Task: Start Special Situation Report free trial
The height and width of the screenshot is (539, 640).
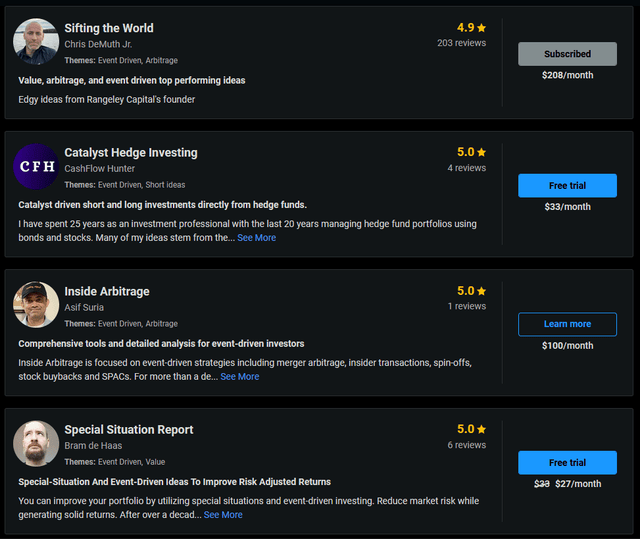Action: pyautogui.click(x=567, y=463)
